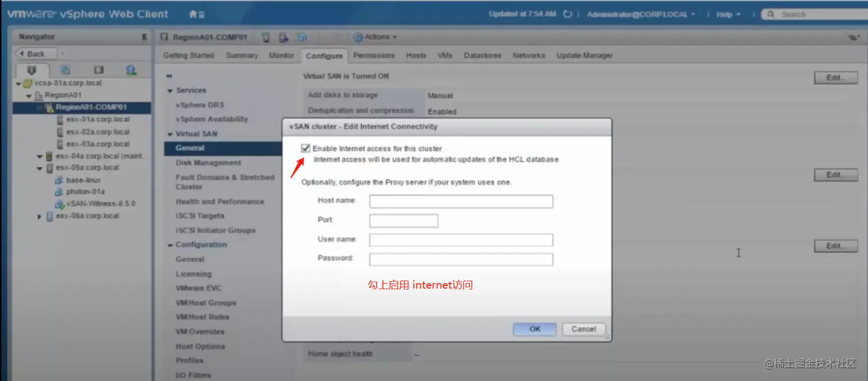Click third toolbar icon after RegionA01-COMP01 title
This screenshot has height=381, width=868.
[x=301, y=37]
